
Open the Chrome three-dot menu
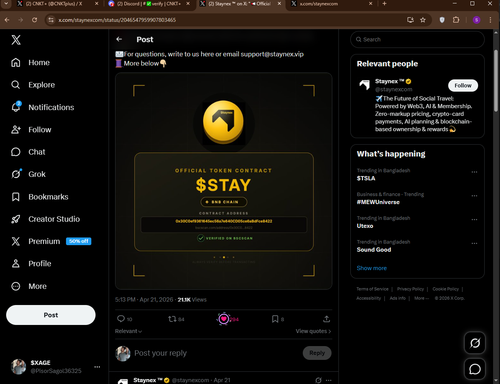click(x=490, y=20)
